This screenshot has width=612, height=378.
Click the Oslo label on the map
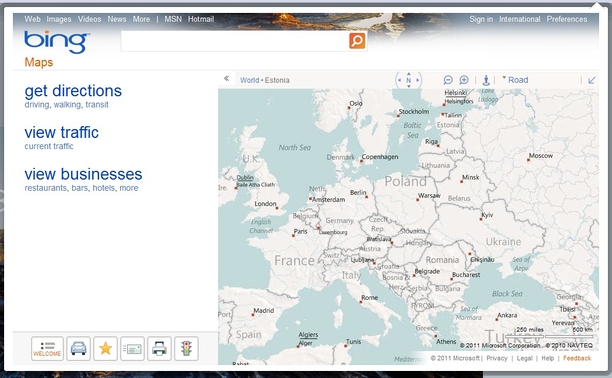pos(356,103)
